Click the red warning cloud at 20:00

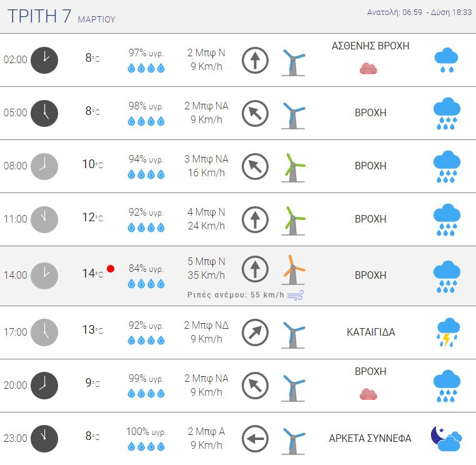pos(368,394)
